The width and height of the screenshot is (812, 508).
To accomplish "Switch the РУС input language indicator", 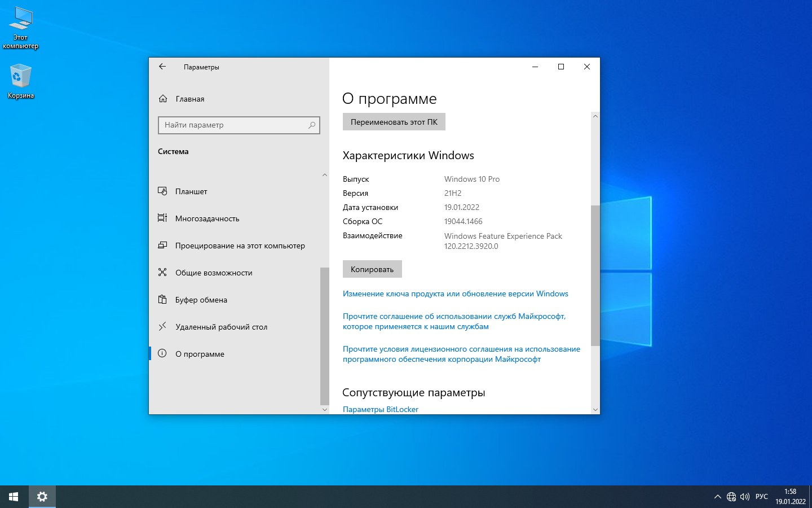I will pyautogui.click(x=761, y=497).
